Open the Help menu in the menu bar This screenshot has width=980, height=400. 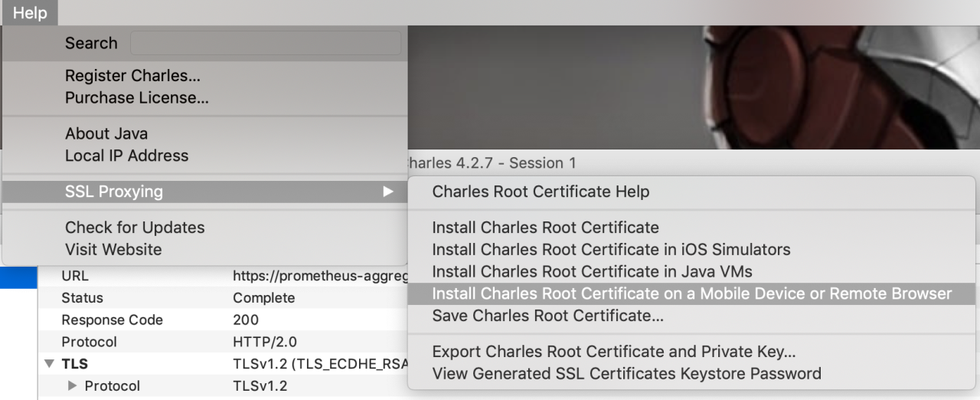pyautogui.click(x=30, y=13)
